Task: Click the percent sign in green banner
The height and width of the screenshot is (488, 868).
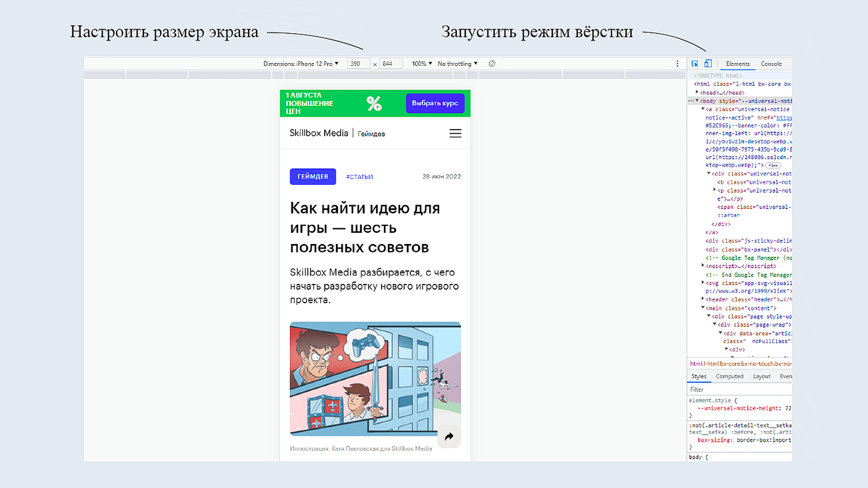Action: coord(374,103)
